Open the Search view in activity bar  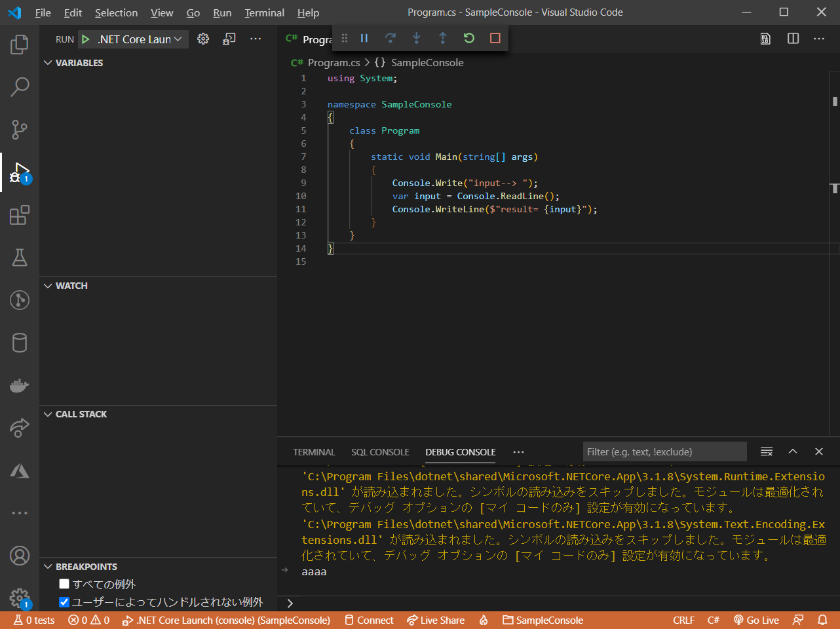tap(20, 86)
